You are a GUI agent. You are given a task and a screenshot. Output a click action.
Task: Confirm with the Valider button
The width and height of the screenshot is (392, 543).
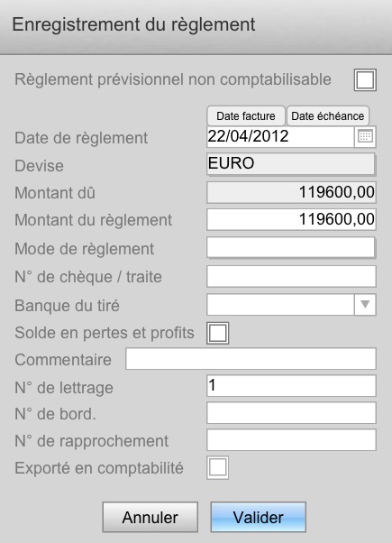(258, 517)
